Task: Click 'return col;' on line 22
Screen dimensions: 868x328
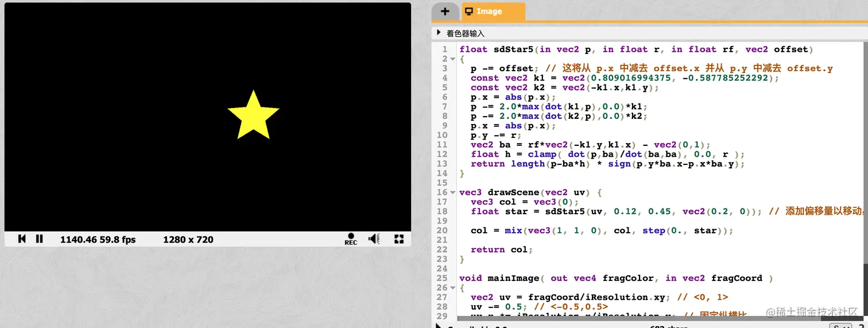Action: 502,249
